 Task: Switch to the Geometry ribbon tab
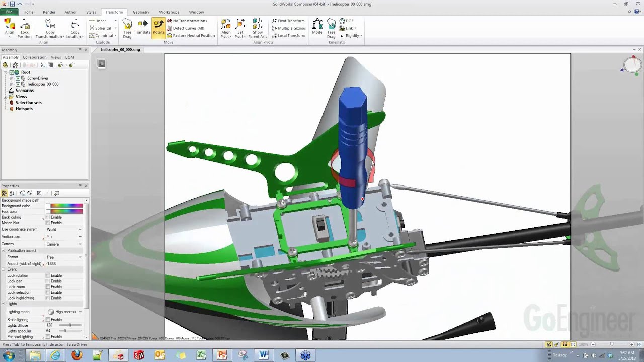(x=141, y=12)
